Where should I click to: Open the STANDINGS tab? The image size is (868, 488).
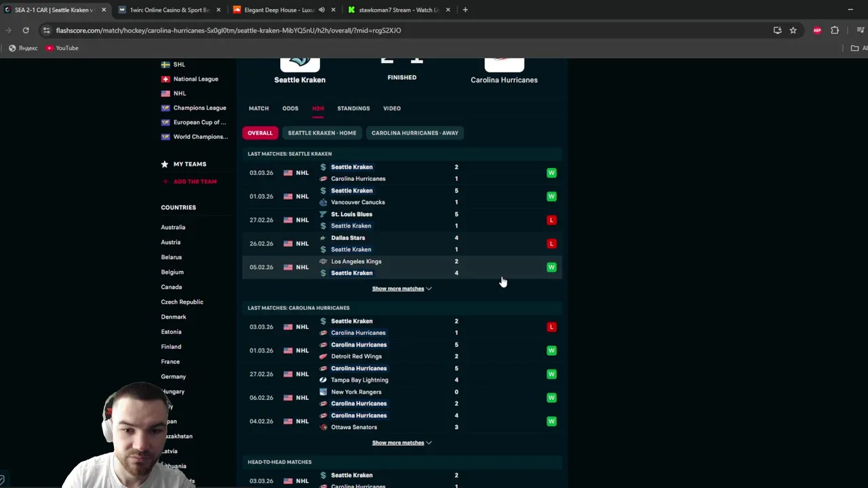tap(353, 108)
